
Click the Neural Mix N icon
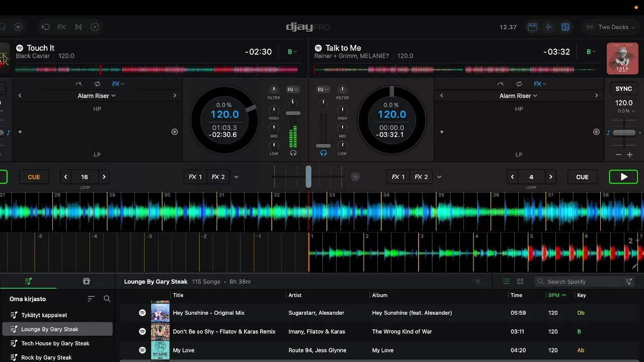[78, 27]
